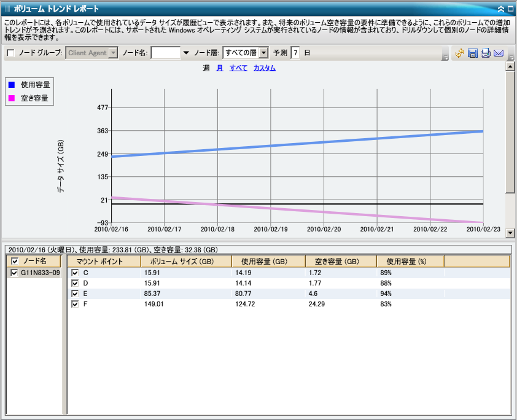Expand the ノード名 dropdown arrow
517x420 pixels.
pyautogui.click(x=185, y=53)
